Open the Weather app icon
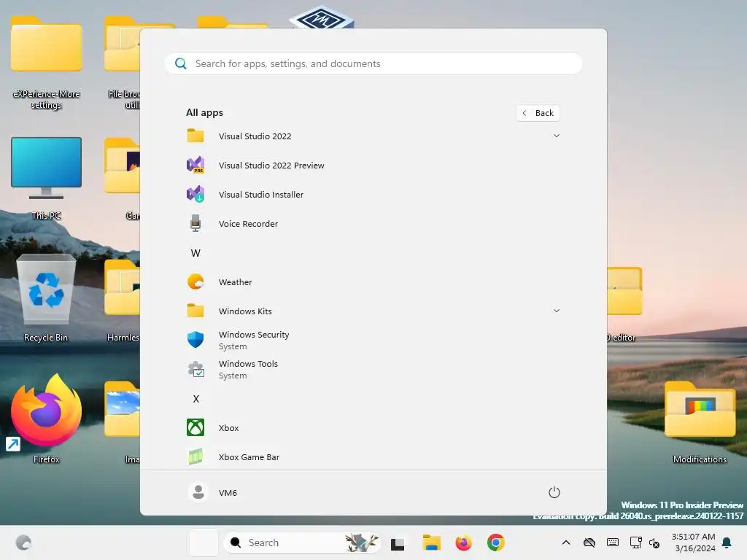This screenshot has height=560, width=747. click(196, 282)
